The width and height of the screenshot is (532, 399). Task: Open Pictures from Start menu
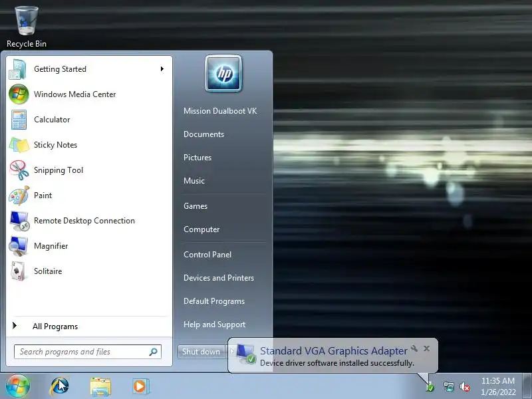tap(198, 158)
